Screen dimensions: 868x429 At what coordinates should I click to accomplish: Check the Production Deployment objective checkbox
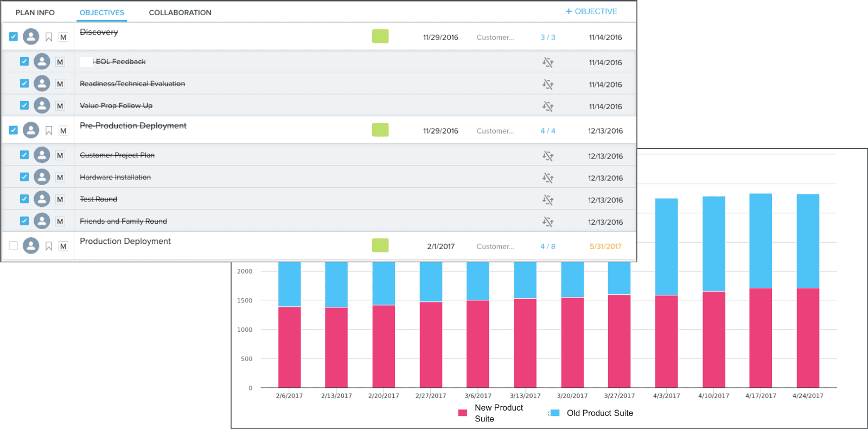14,246
